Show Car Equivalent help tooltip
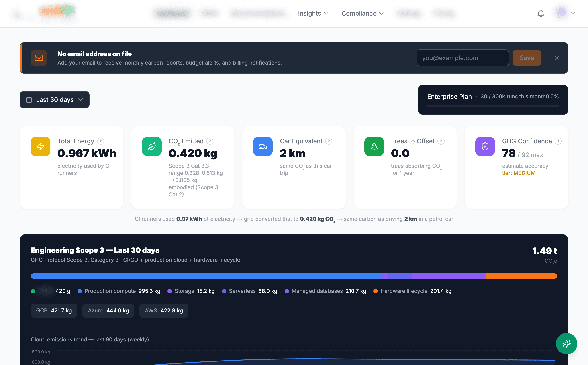588x365 pixels. [329, 141]
